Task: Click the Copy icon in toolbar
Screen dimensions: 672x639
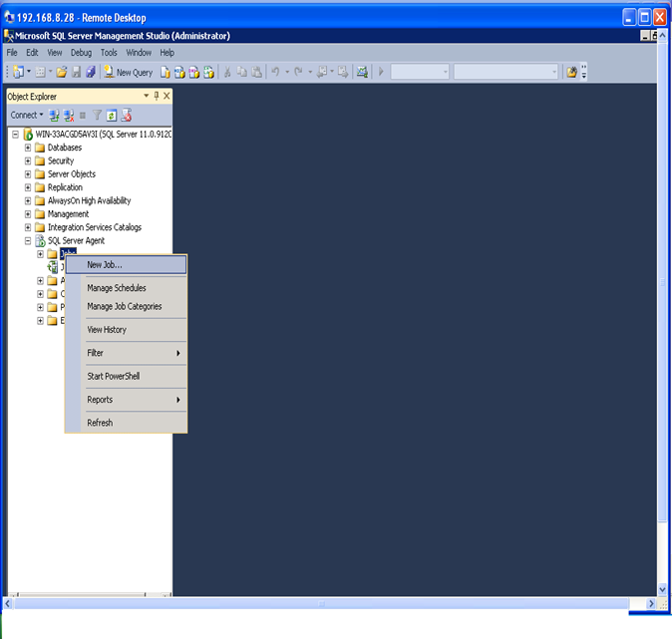Action: coord(242,72)
